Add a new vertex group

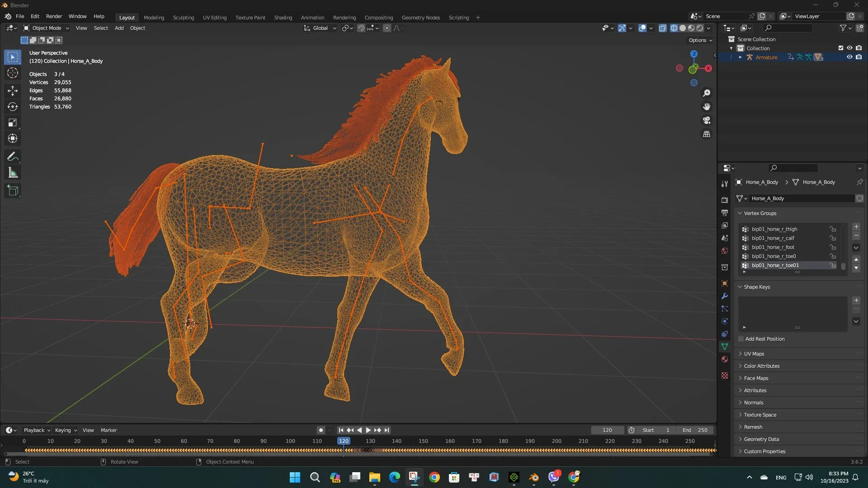856,227
